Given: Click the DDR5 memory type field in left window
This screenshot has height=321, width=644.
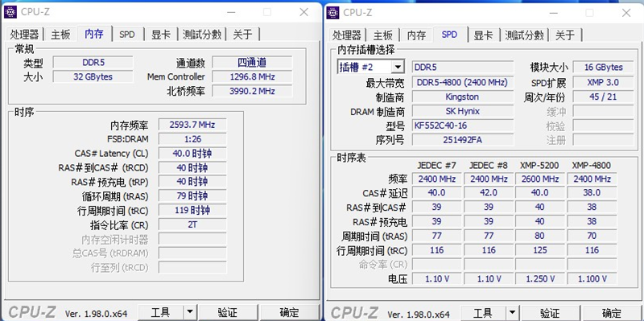Looking at the screenshot, I should [x=93, y=63].
